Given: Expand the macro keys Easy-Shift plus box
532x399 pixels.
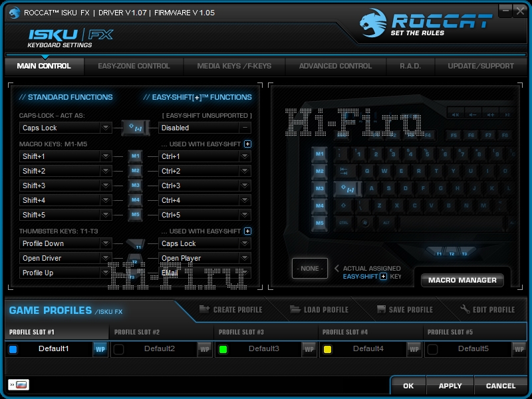Looking at the screenshot, I should tap(248, 144).
